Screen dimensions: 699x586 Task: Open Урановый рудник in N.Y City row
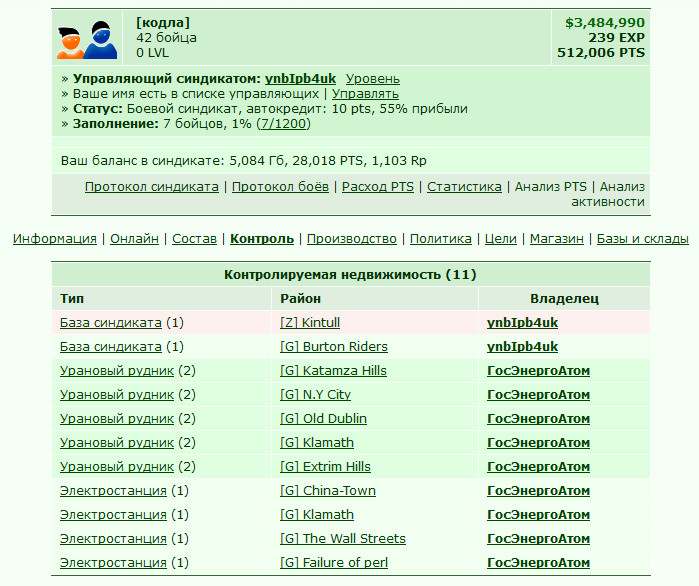pos(117,395)
